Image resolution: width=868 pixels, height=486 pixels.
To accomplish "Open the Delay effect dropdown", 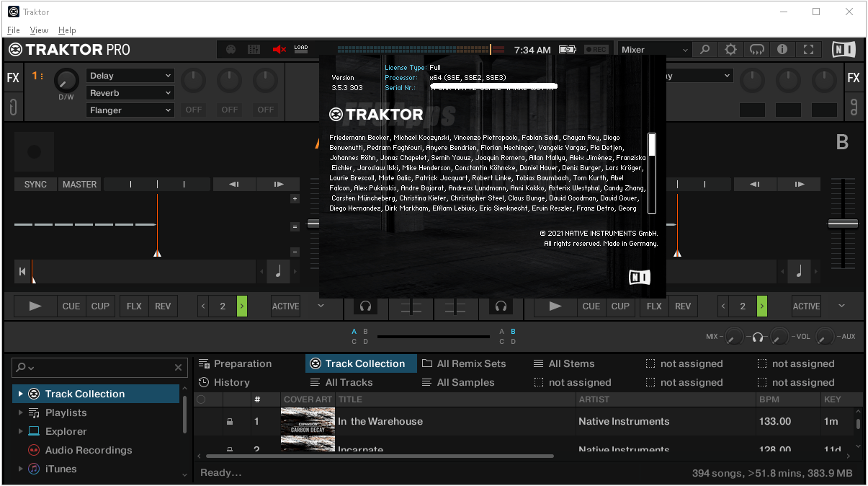I will click(x=130, y=76).
